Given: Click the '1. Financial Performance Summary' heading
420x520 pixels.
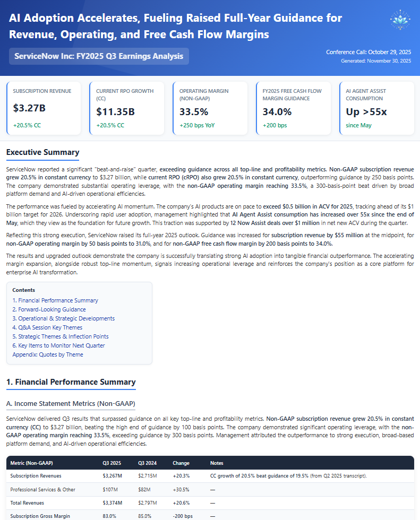Looking at the screenshot, I should 71,382.
